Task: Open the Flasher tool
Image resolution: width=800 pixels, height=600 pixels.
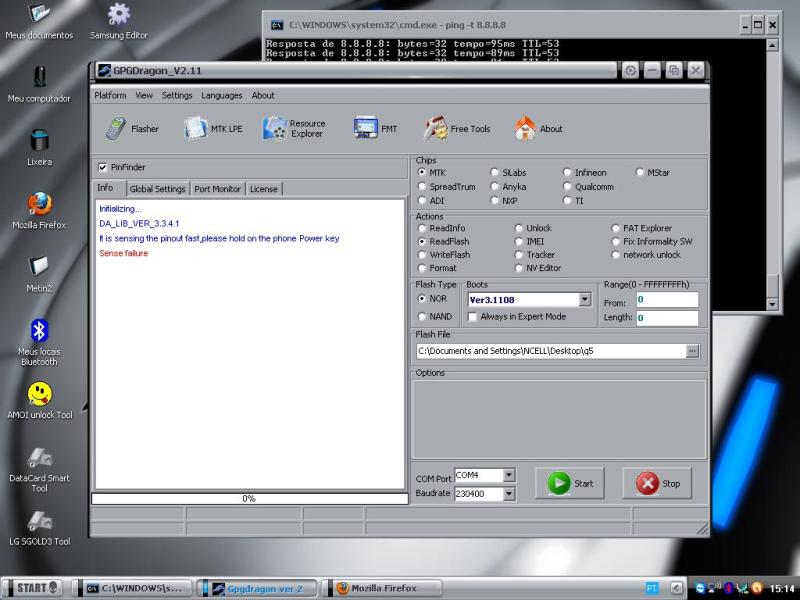Action: click(132, 129)
